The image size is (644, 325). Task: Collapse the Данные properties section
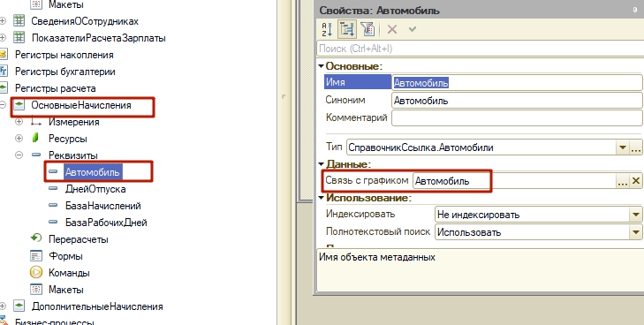click(322, 164)
